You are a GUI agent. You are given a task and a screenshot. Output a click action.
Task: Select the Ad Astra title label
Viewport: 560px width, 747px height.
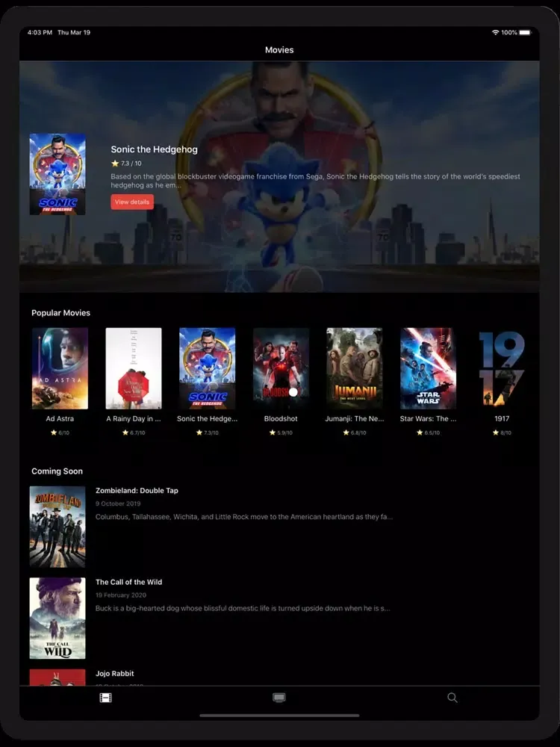point(60,419)
